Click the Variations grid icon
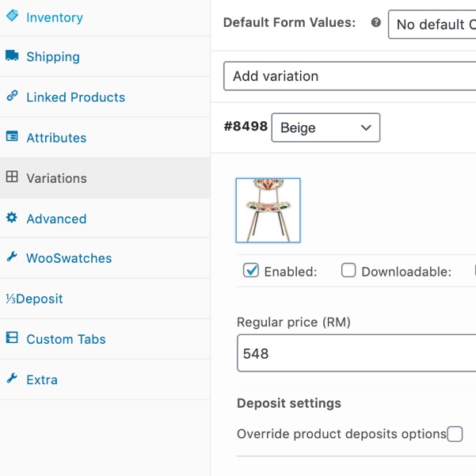 click(12, 177)
